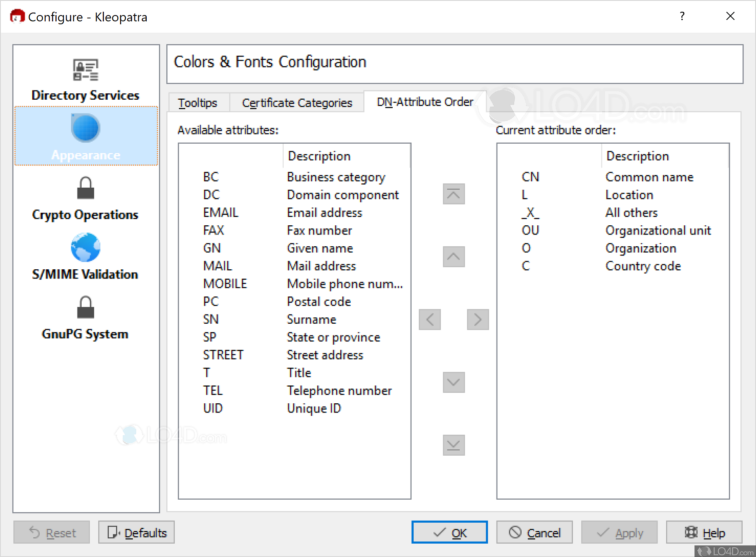
Task: Dismiss the dialog with Cancel
Action: tap(534, 532)
